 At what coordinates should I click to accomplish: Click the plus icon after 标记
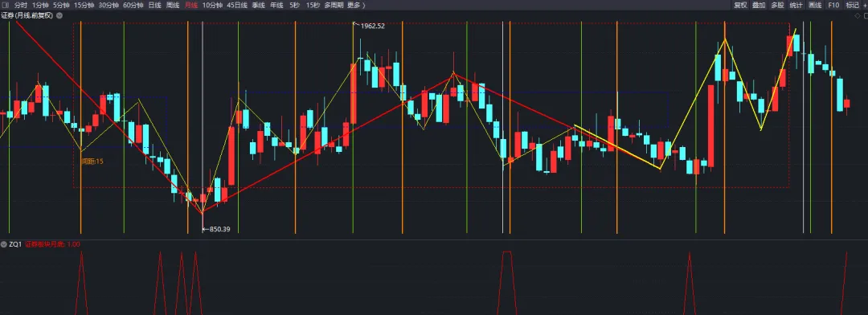click(x=866, y=5)
